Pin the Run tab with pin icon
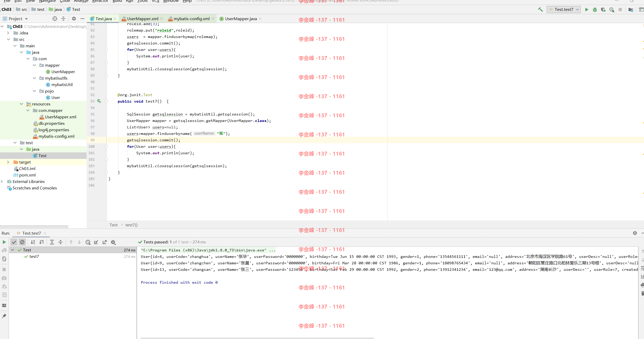This screenshot has height=339, width=644. pos(4,316)
